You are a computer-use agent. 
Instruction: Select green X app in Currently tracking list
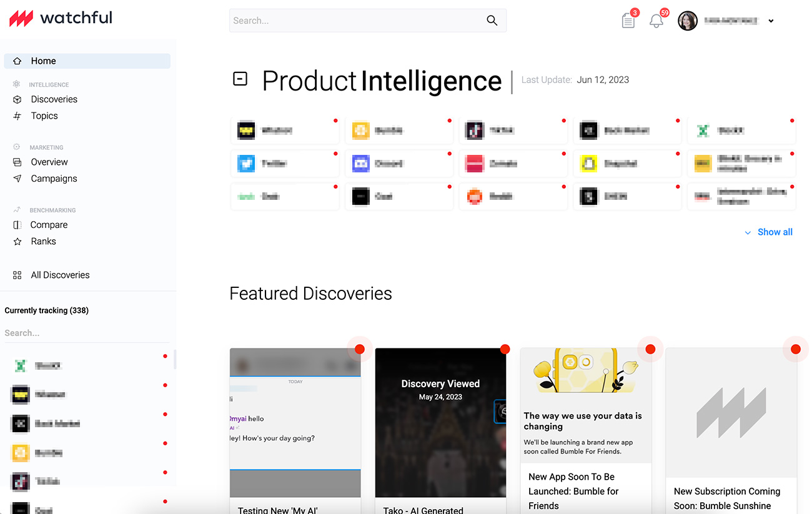point(20,365)
